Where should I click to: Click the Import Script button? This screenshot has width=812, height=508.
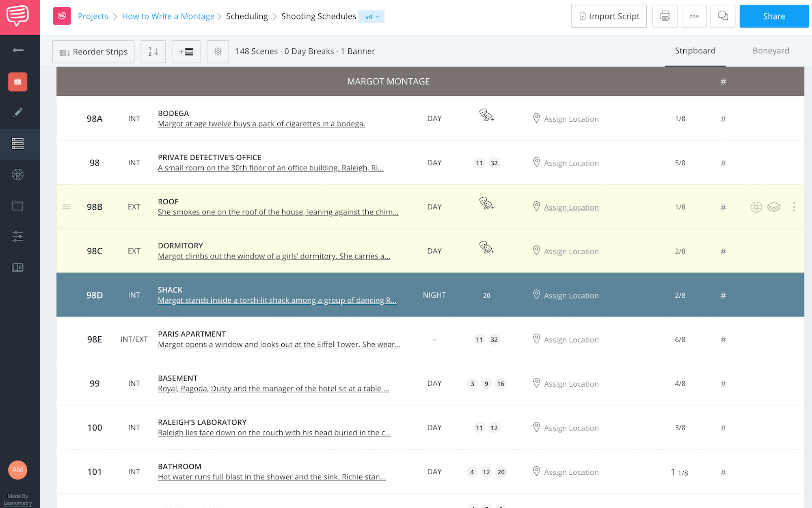click(609, 16)
